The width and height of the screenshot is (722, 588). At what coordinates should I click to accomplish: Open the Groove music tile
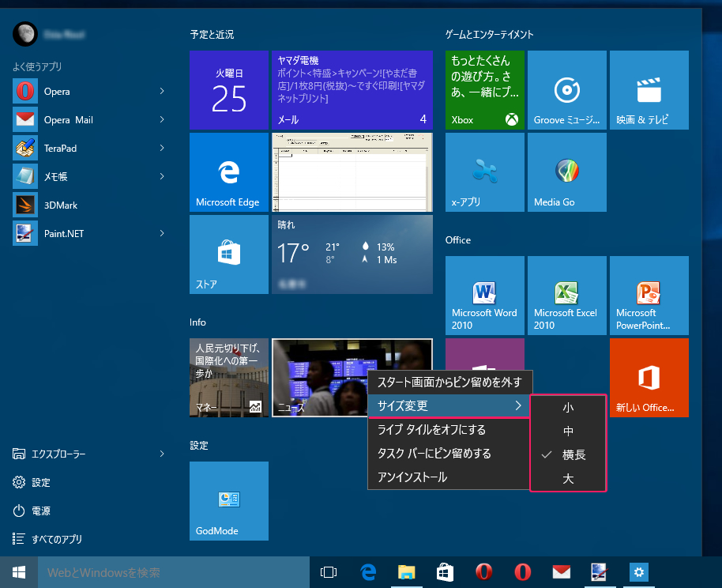coord(567,90)
